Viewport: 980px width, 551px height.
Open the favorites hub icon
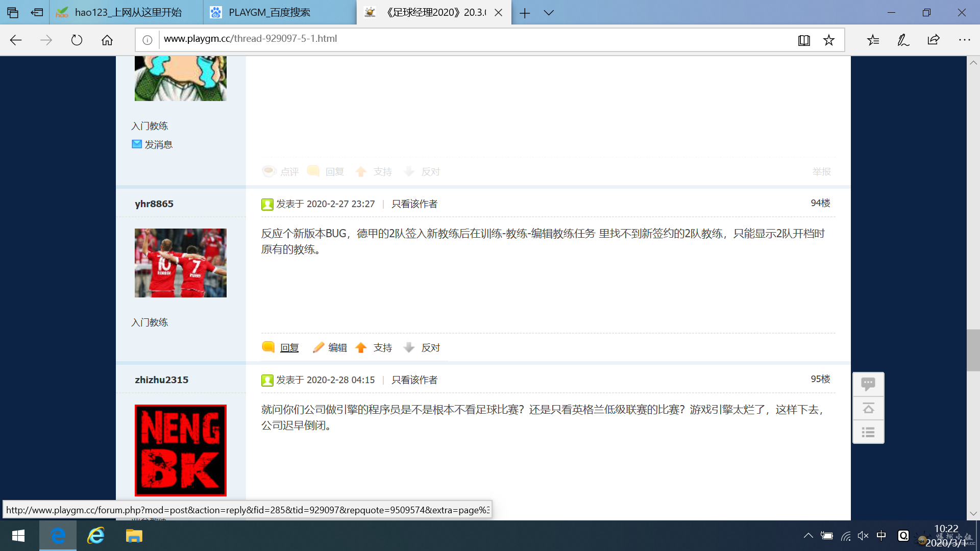click(873, 40)
